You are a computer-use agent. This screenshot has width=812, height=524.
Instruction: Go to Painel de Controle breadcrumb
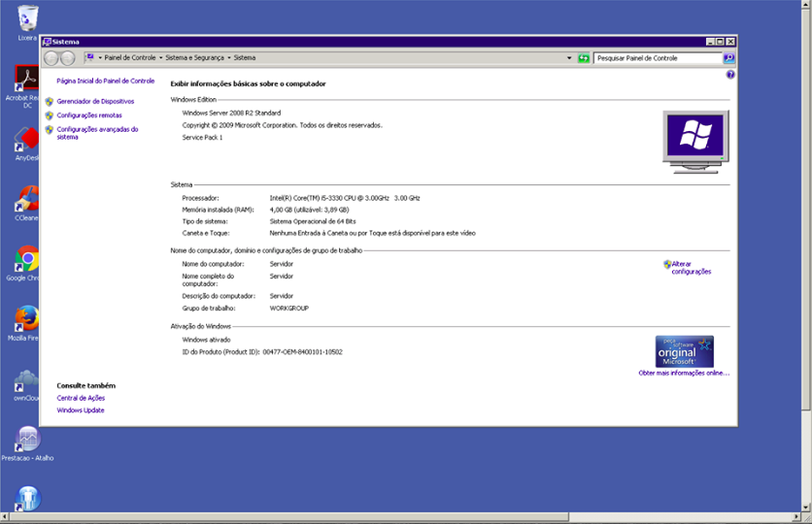tap(130, 58)
